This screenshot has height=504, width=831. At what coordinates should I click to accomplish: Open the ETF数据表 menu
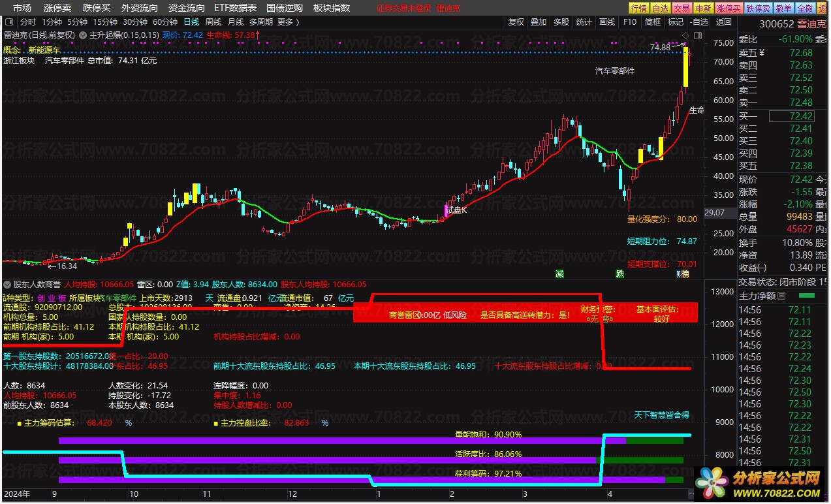pyautogui.click(x=235, y=8)
